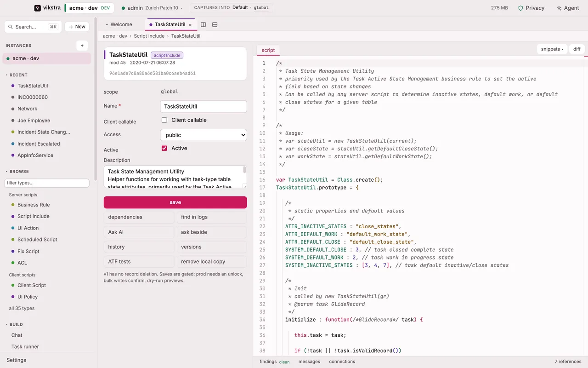
Task: Toggle the Client callable checkbox
Action: 164,120
